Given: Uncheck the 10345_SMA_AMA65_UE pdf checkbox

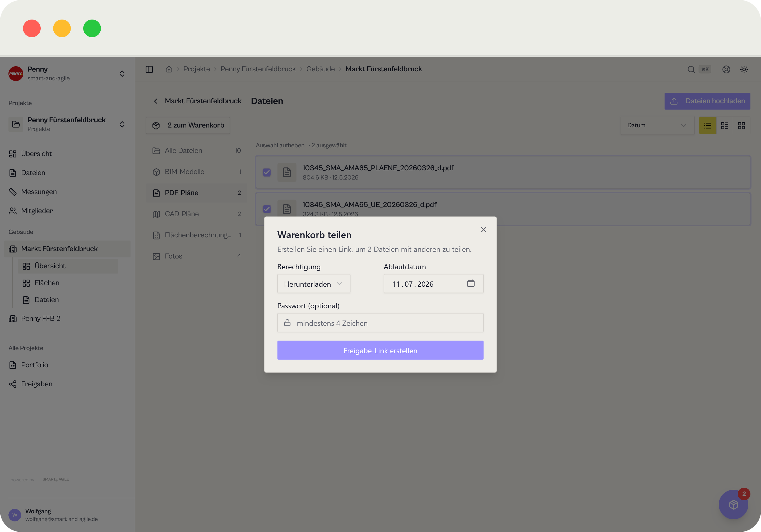Looking at the screenshot, I should tap(267, 209).
